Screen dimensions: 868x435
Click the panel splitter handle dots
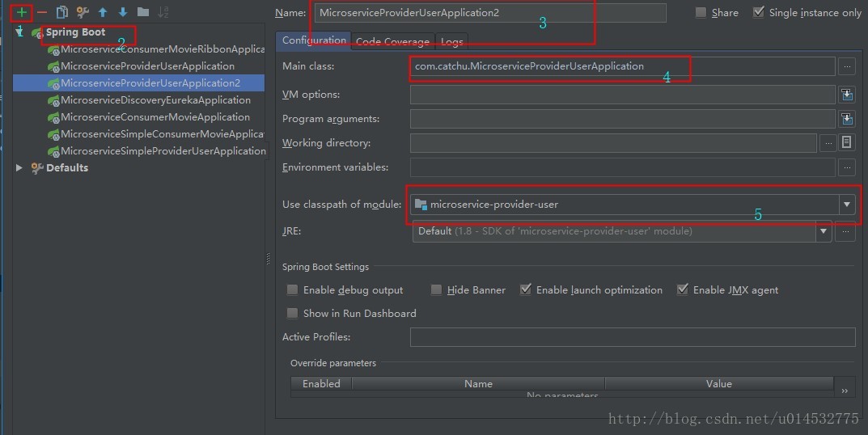point(269,259)
